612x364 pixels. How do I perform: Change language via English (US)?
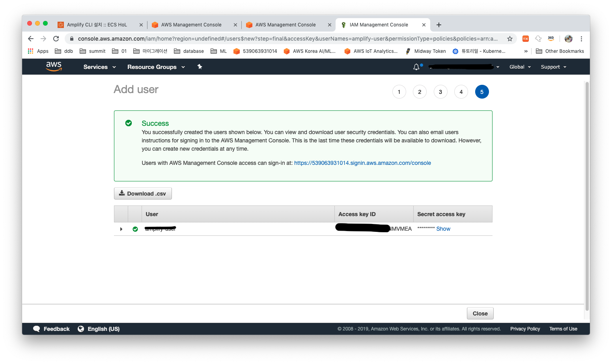coord(103,329)
